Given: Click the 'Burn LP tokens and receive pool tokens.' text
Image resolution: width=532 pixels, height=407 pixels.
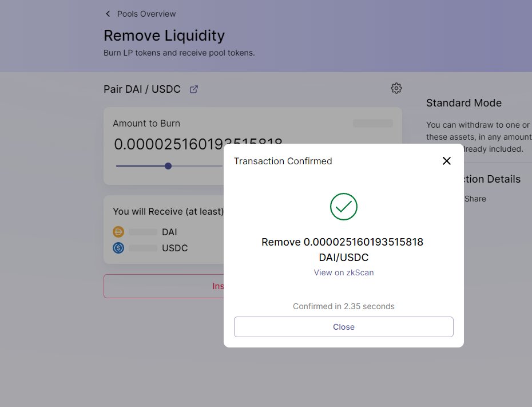Looking at the screenshot, I should point(179,53).
